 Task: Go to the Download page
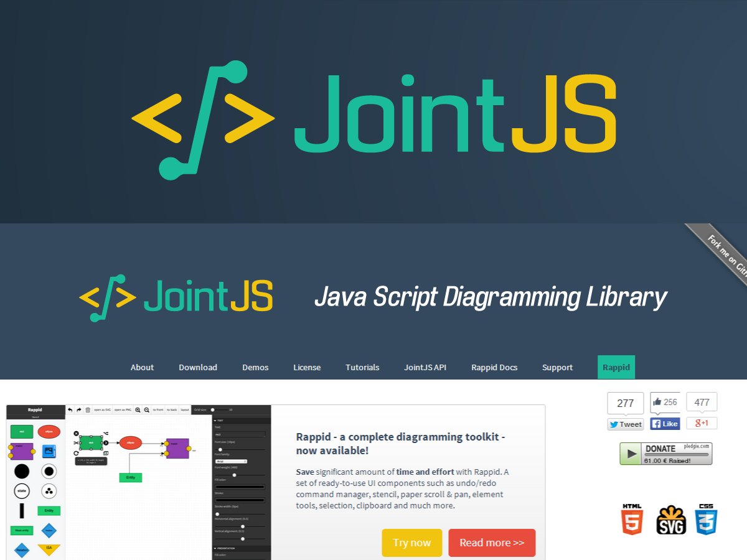tap(198, 367)
